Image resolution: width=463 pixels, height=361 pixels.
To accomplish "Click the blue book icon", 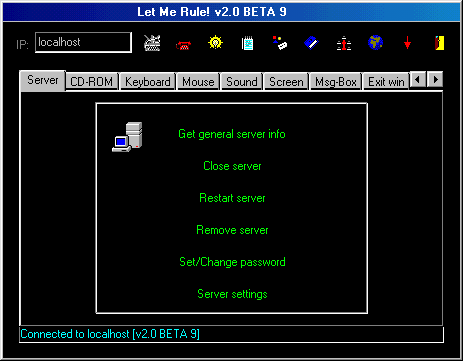I will (x=311, y=43).
